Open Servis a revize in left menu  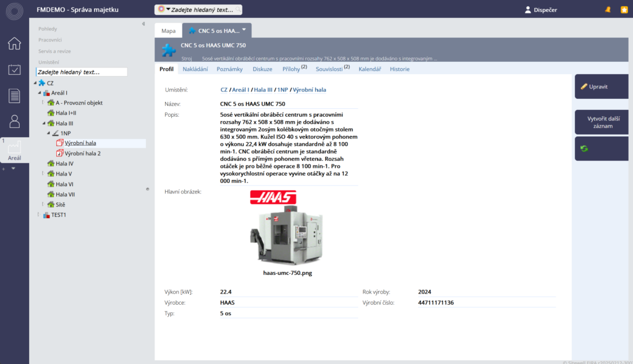point(54,51)
